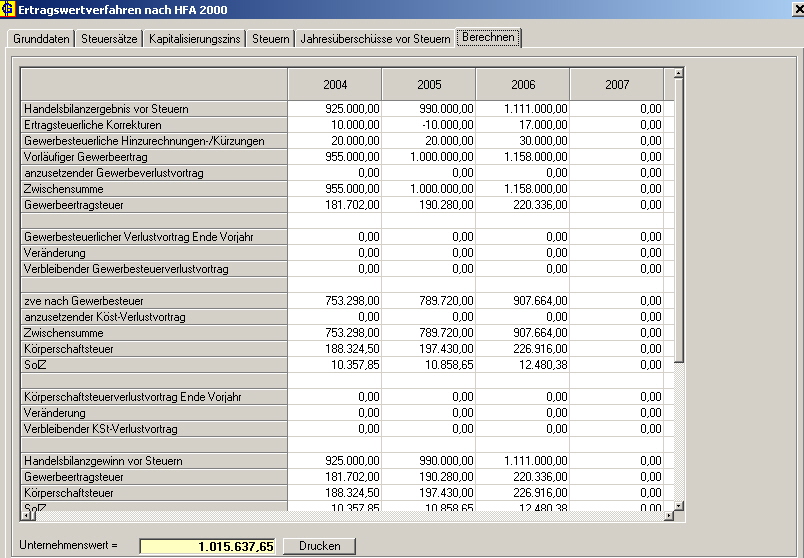Switch to the Grunddaten tab
Screen dimensions: 804x558
coord(41,39)
